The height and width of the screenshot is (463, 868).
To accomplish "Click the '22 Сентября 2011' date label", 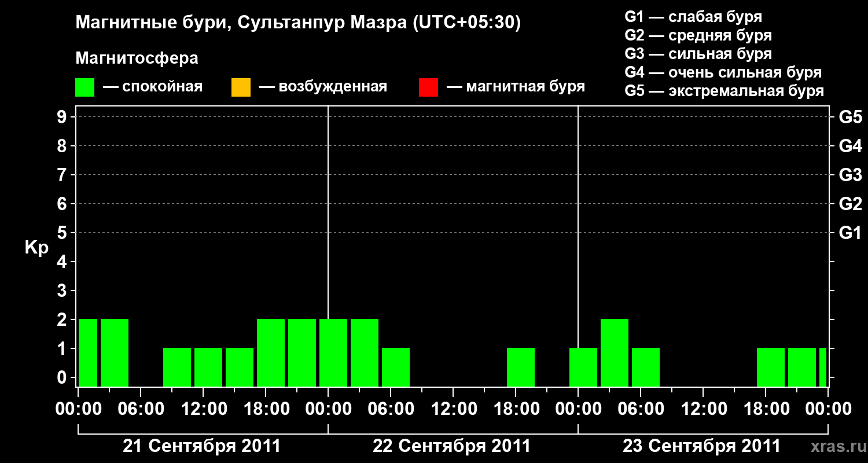I will click(452, 446).
